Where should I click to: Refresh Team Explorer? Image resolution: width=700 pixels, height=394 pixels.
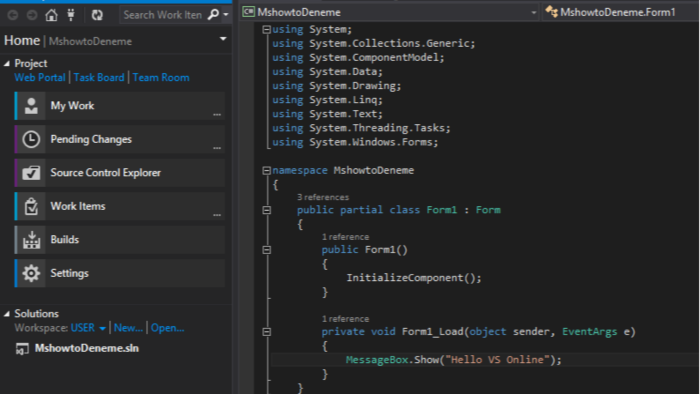point(97,15)
